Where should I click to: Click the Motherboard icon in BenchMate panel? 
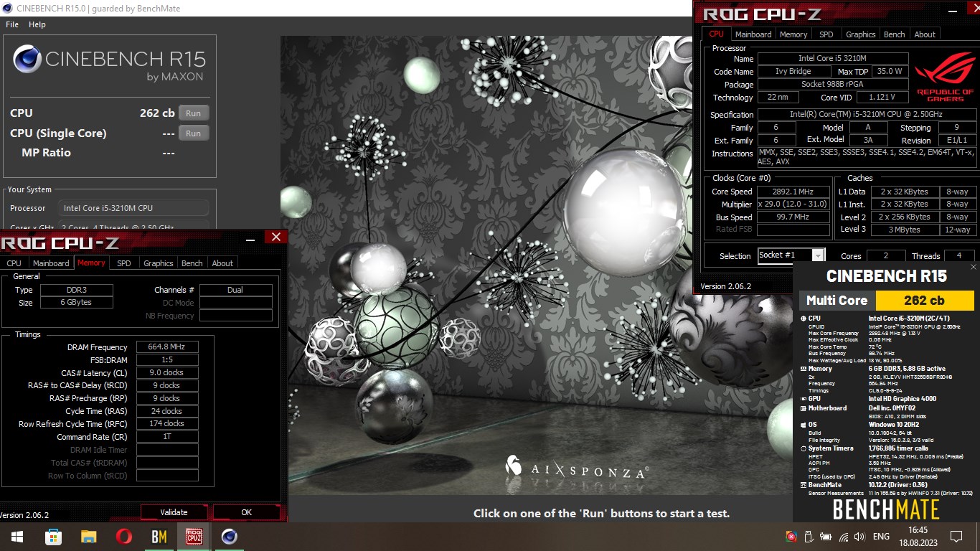click(x=803, y=408)
